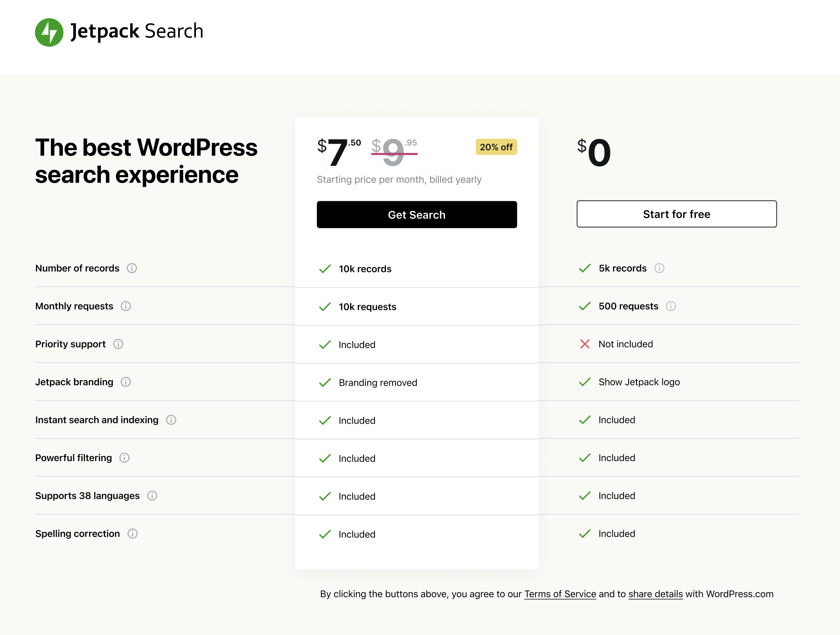This screenshot has width=840, height=635.
Task: Open the share details link
Action: tap(655, 594)
